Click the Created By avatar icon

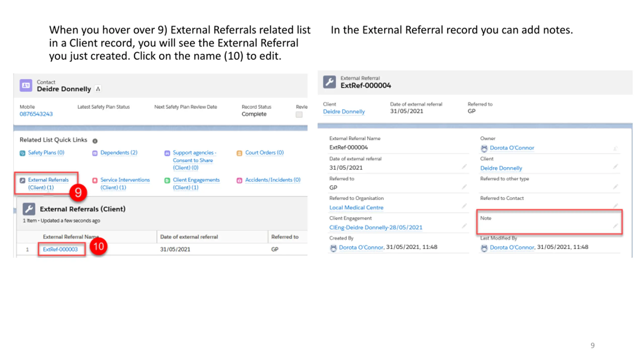(x=333, y=248)
